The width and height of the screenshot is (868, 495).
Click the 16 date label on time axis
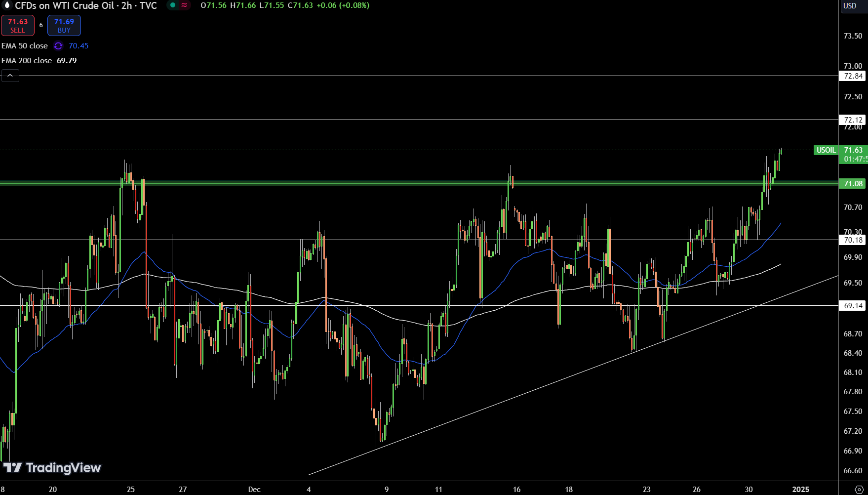pyautogui.click(x=516, y=490)
